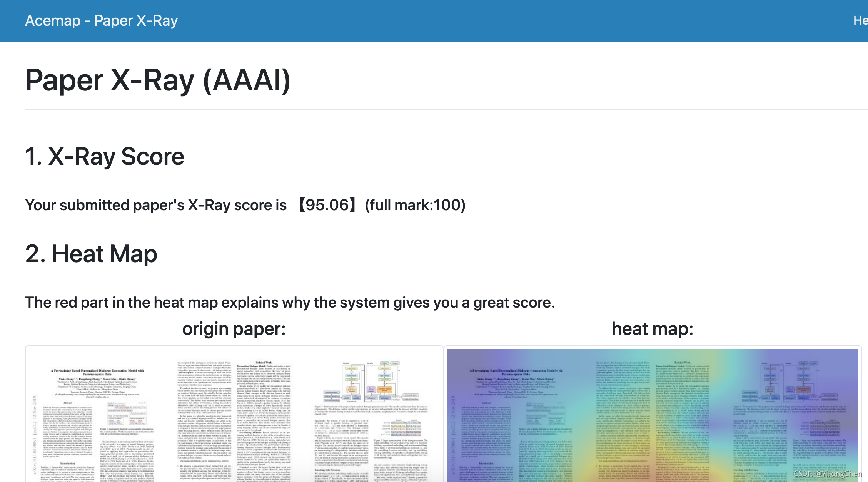This screenshot has width=868, height=482.
Task: Select the '2. Heat Map' section heading
Action: 91,254
